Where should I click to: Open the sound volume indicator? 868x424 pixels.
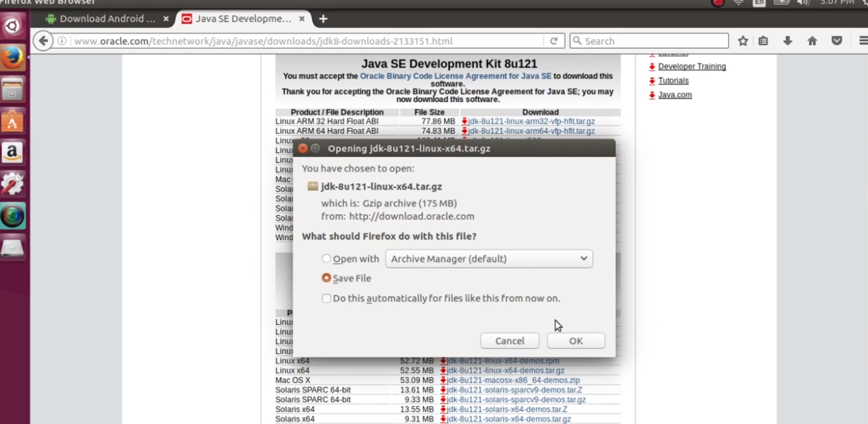tap(803, 3)
